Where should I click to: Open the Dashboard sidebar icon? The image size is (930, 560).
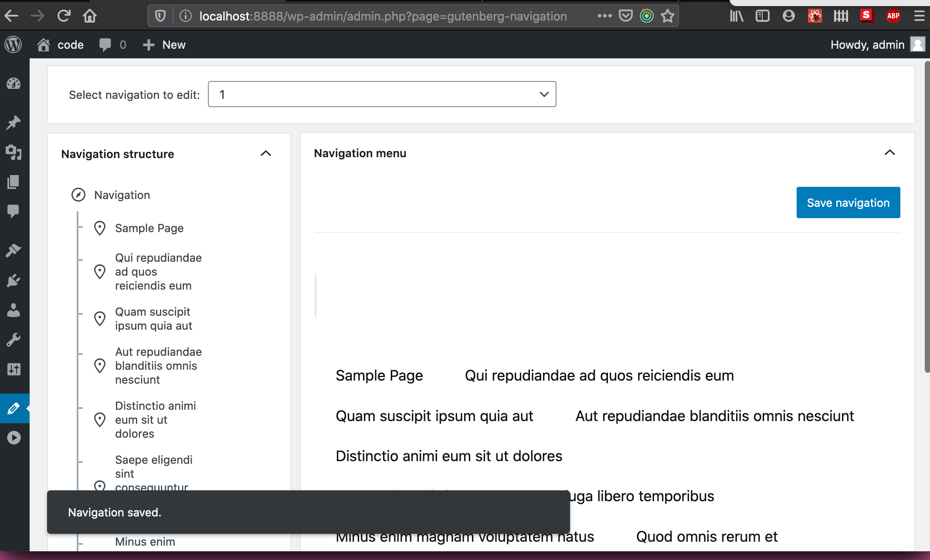click(x=14, y=83)
